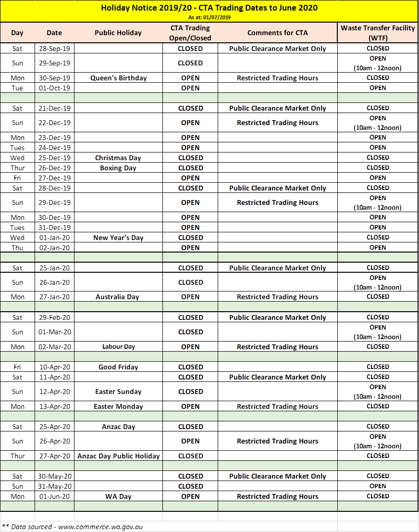Viewport: 419px width, 532px height.
Task: Select the Queen's Birthday holiday cell
Action: [x=118, y=78]
